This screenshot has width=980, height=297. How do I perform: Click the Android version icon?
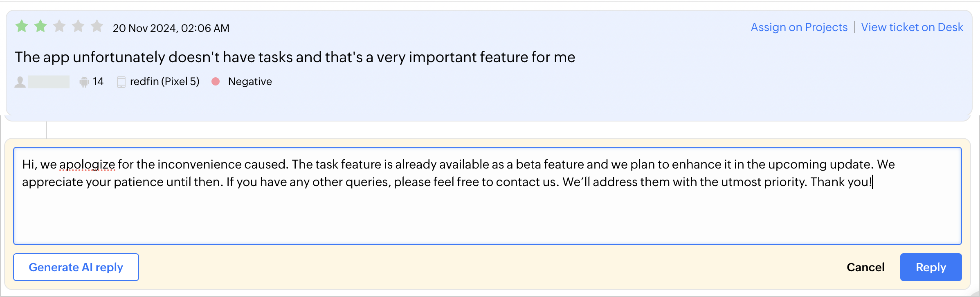(84, 82)
